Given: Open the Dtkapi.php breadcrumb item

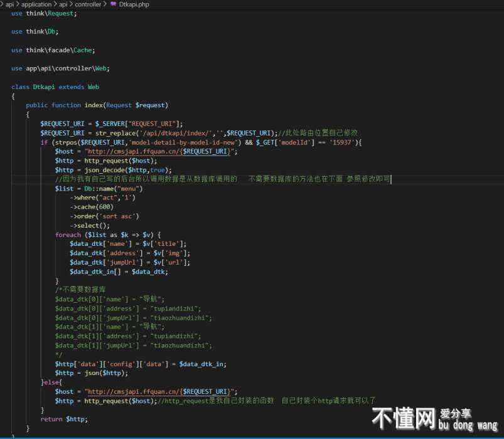Looking at the screenshot, I should (x=134, y=4).
